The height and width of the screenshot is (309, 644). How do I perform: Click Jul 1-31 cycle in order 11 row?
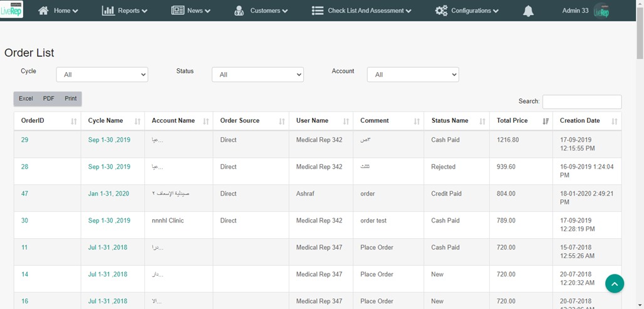click(x=108, y=248)
